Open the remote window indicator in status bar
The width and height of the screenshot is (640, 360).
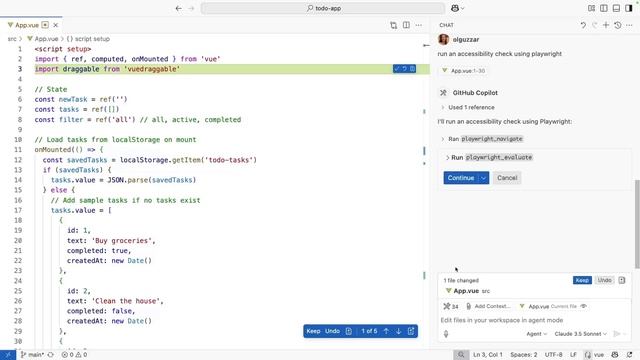(x=8, y=355)
